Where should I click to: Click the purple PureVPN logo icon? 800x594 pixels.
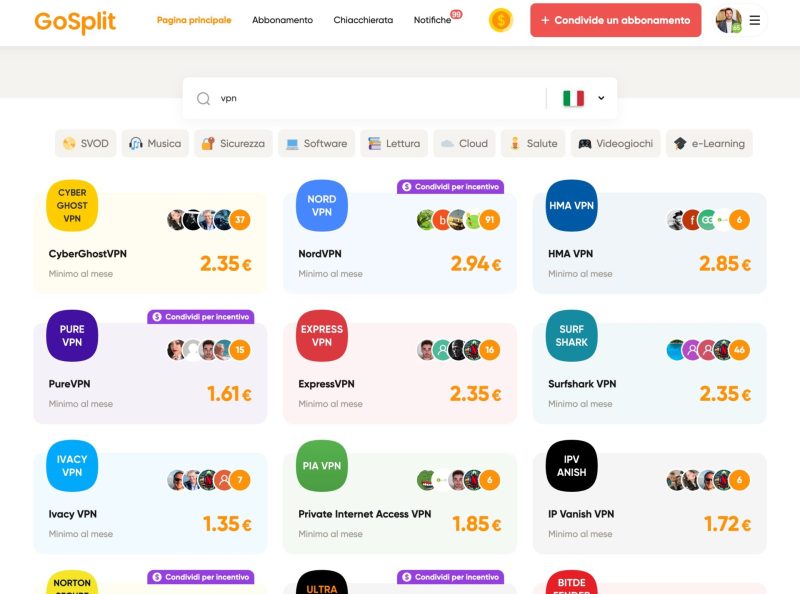pyautogui.click(x=72, y=336)
